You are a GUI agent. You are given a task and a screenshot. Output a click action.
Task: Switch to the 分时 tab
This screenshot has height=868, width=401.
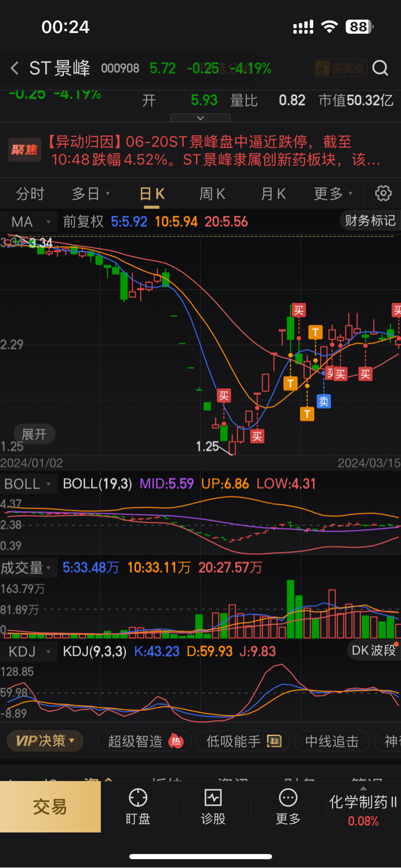pos(30,194)
